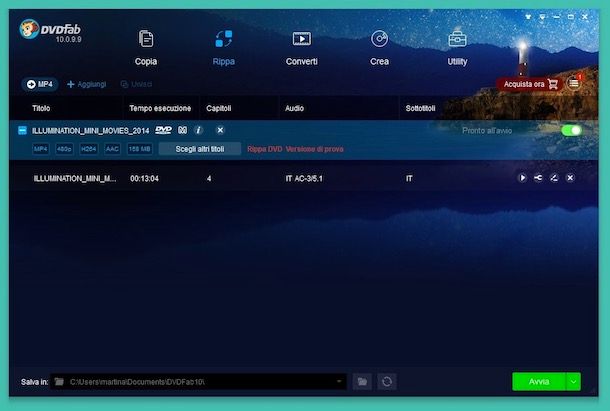Click the 00:13:04 duration cell
Screen dimensions: 610x411
[144, 179]
